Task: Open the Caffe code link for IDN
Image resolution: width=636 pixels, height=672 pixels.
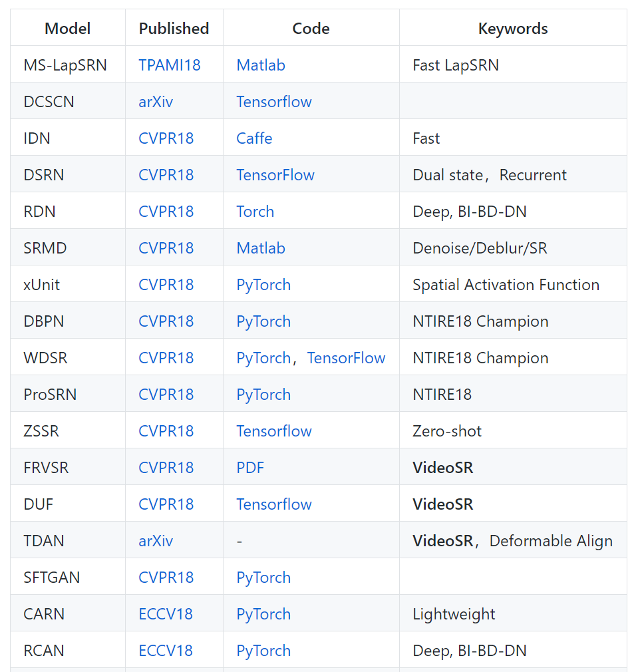Action: (x=254, y=138)
